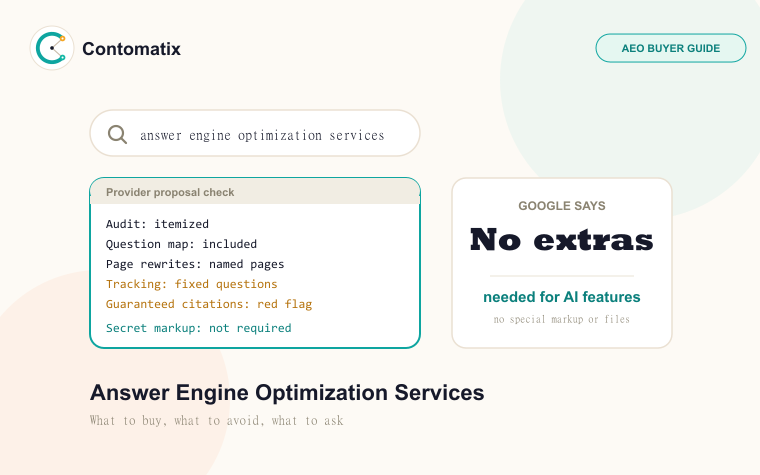Image resolution: width=760 pixels, height=475 pixels.
Task: Click the 'answer engine optimization services' search field
Action: point(255,133)
